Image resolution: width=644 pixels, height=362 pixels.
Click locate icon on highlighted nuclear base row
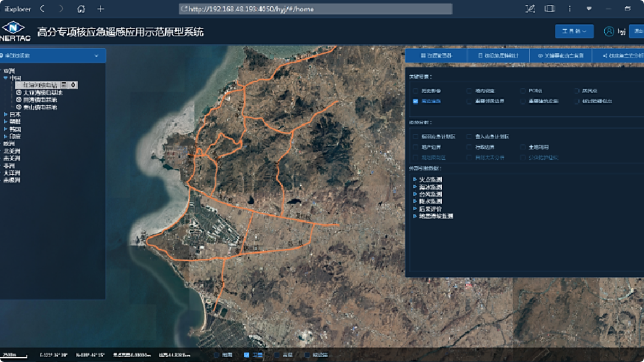(x=73, y=85)
